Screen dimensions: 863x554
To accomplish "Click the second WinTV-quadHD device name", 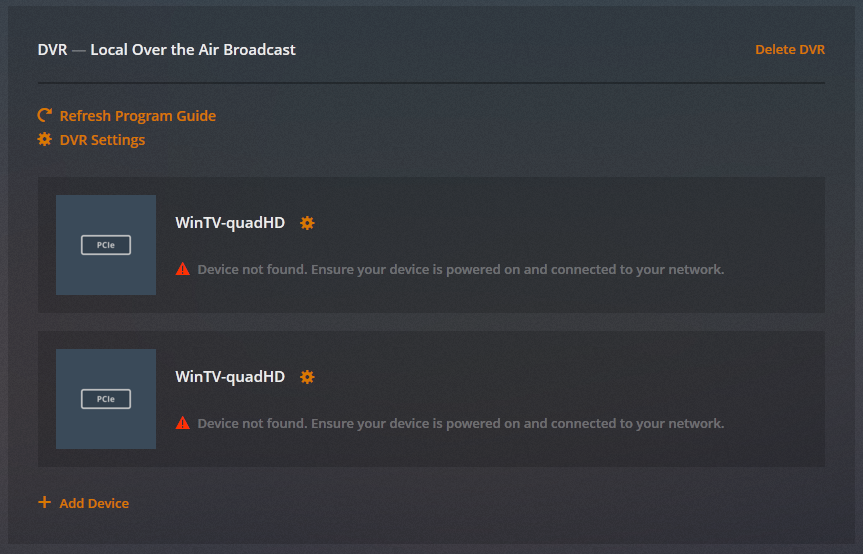I will point(230,377).
